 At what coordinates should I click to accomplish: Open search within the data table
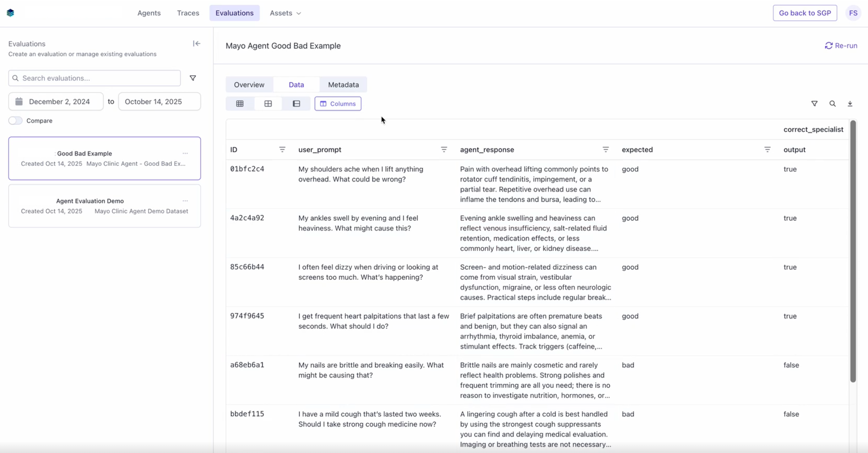coord(833,103)
